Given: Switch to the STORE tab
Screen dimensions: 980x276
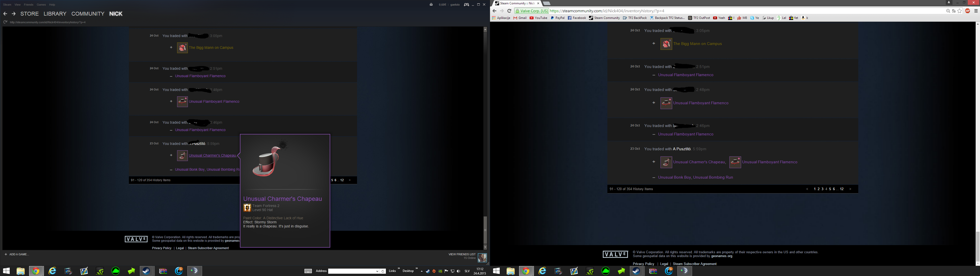Looking at the screenshot, I should (30, 14).
